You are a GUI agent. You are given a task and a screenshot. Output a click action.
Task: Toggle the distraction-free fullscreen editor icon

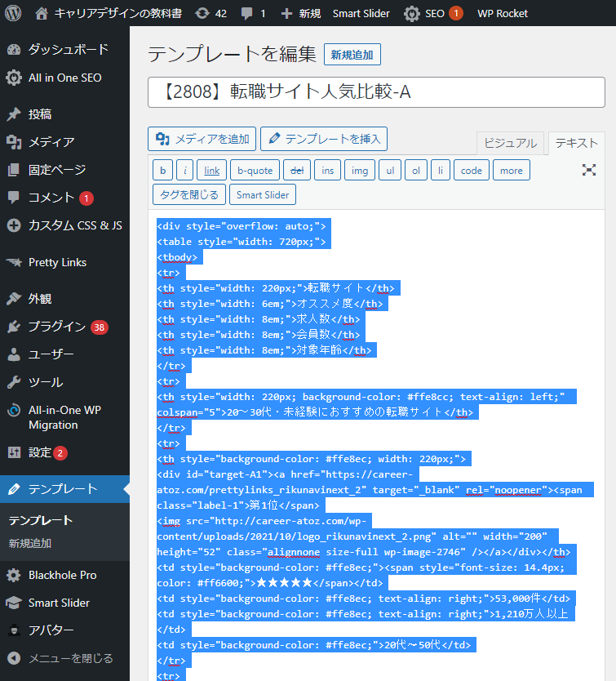click(588, 170)
